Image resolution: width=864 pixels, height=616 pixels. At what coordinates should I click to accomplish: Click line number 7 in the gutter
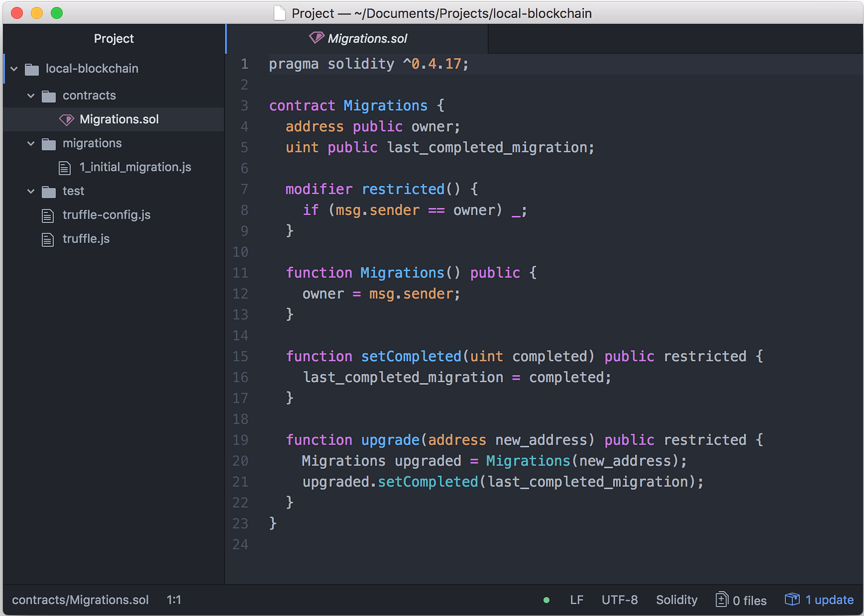(x=245, y=189)
